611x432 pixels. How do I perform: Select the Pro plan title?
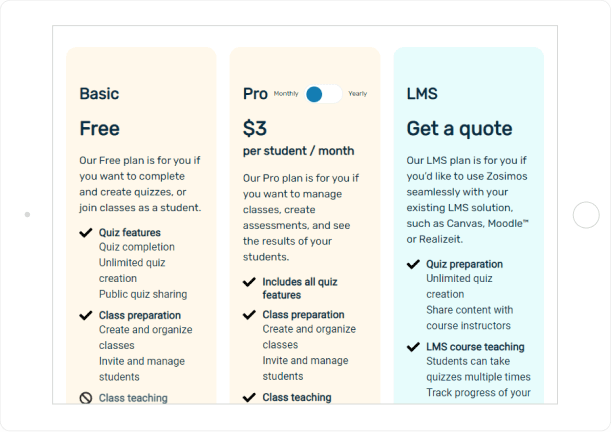coord(255,94)
